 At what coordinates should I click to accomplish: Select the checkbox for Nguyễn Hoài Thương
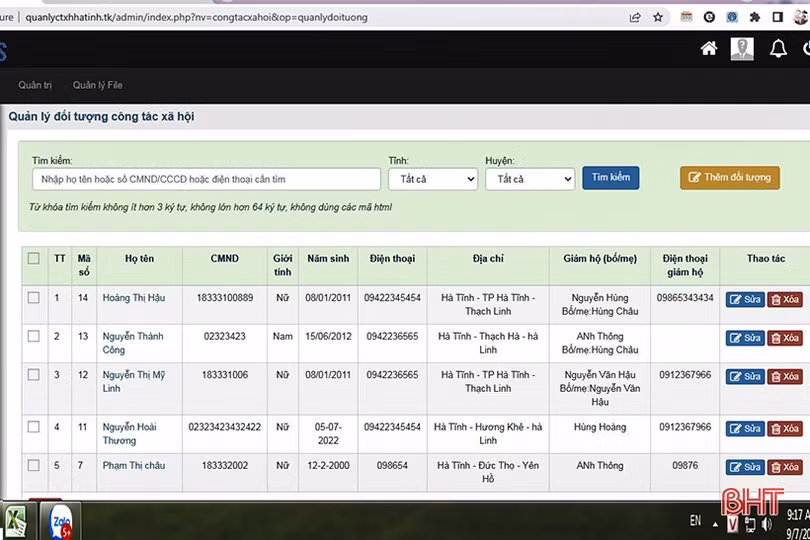coord(34,427)
